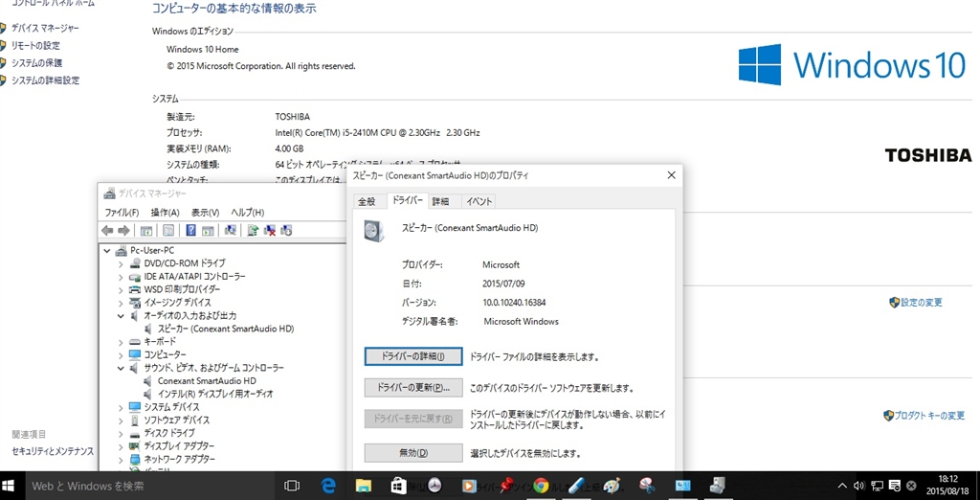Open the Action Center notification icon
The width and height of the screenshot is (980, 500).
click(x=895, y=486)
